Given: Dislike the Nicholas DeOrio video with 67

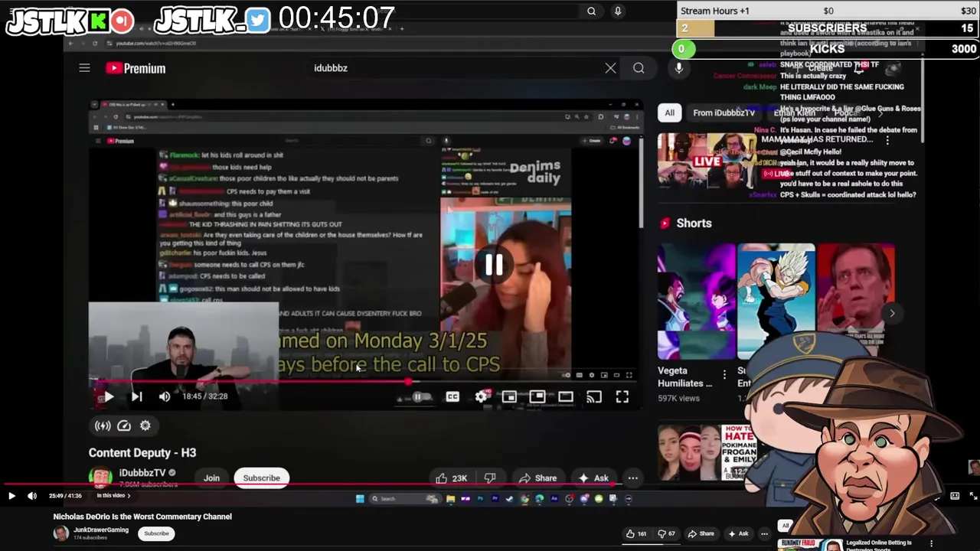Looking at the screenshot, I should click(x=666, y=533).
